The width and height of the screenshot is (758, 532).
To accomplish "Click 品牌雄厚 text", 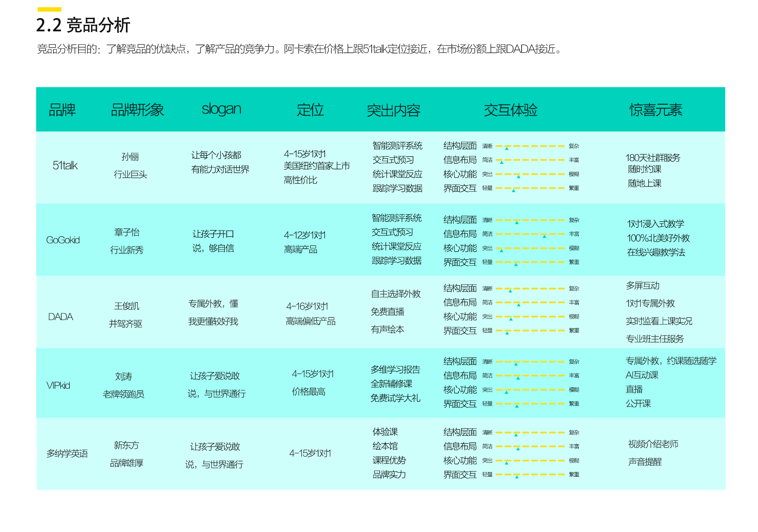I will pyautogui.click(x=126, y=463).
